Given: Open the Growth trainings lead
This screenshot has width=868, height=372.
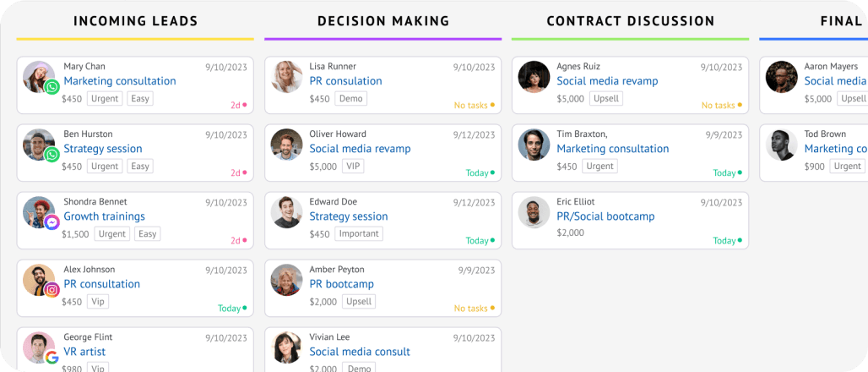Looking at the screenshot, I should (104, 216).
